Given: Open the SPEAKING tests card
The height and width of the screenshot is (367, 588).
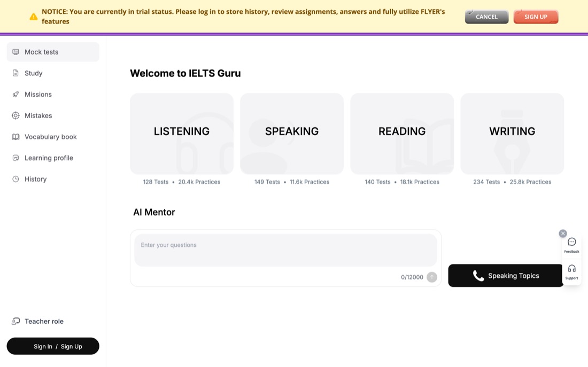Looking at the screenshot, I should (x=292, y=134).
